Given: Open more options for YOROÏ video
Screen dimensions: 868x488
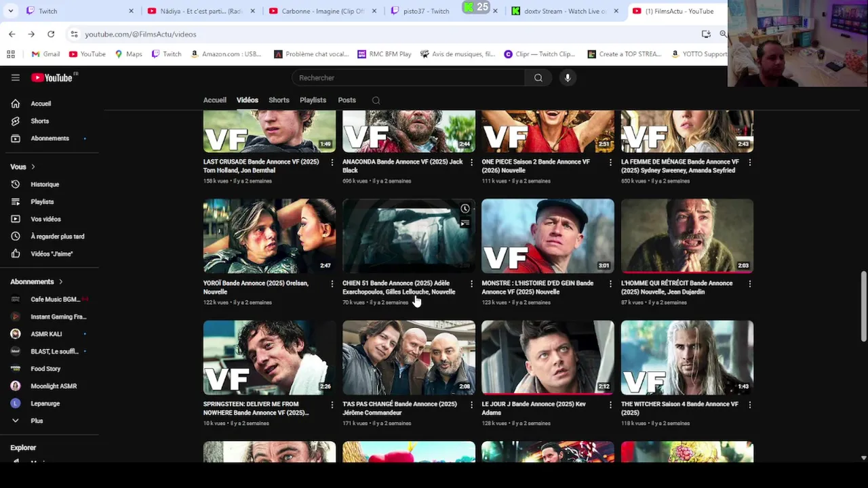Looking at the screenshot, I should pyautogui.click(x=332, y=284).
